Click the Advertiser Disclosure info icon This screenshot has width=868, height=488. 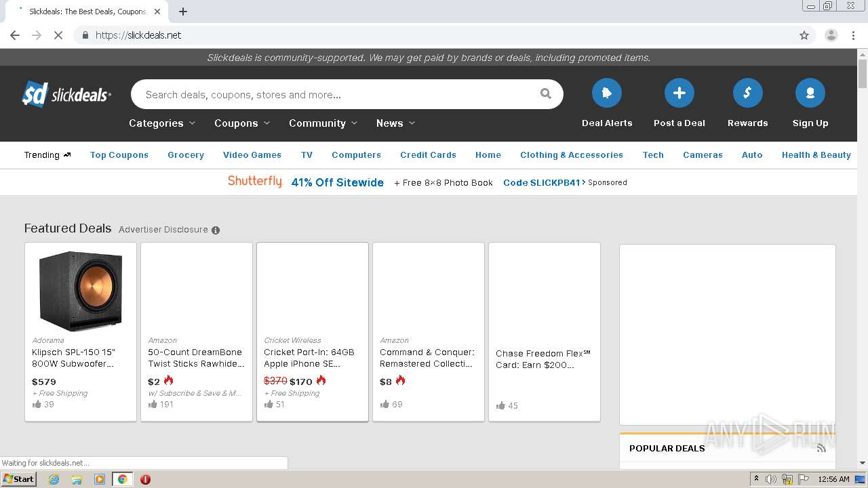(x=216, y=230)
